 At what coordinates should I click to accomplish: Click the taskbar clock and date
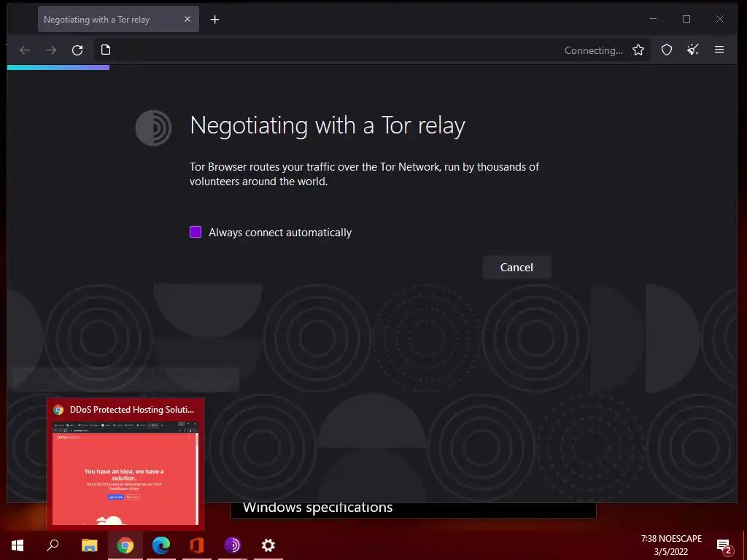click(671, 545)
